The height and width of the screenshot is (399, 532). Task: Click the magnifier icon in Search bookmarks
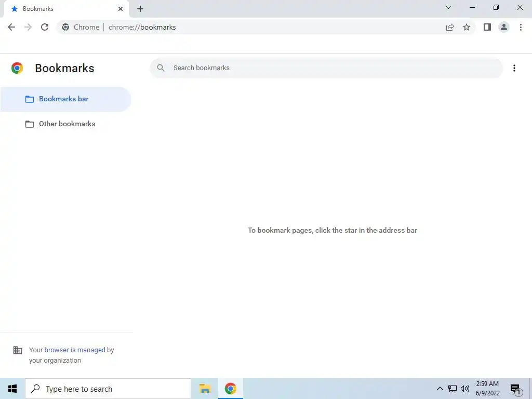click(161, 68)
